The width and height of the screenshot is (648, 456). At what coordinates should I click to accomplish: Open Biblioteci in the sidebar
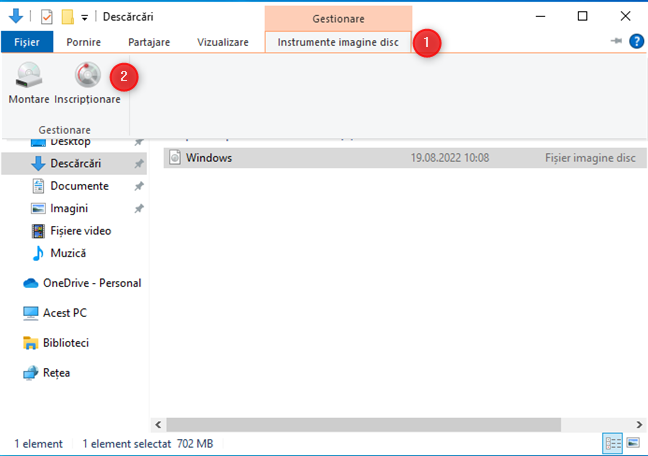(66, 343)
